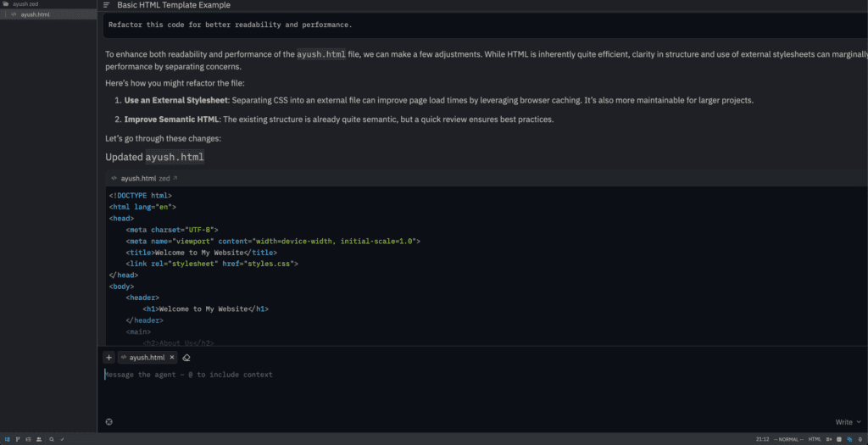Open the Write mode dropdown
This screenshot has width=868, height=445.
(846, 422)
